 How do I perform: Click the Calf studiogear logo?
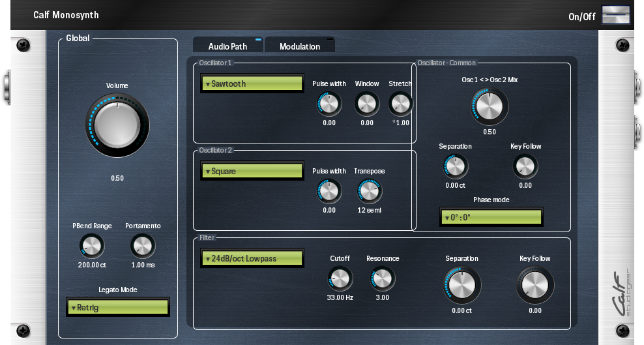621,293
